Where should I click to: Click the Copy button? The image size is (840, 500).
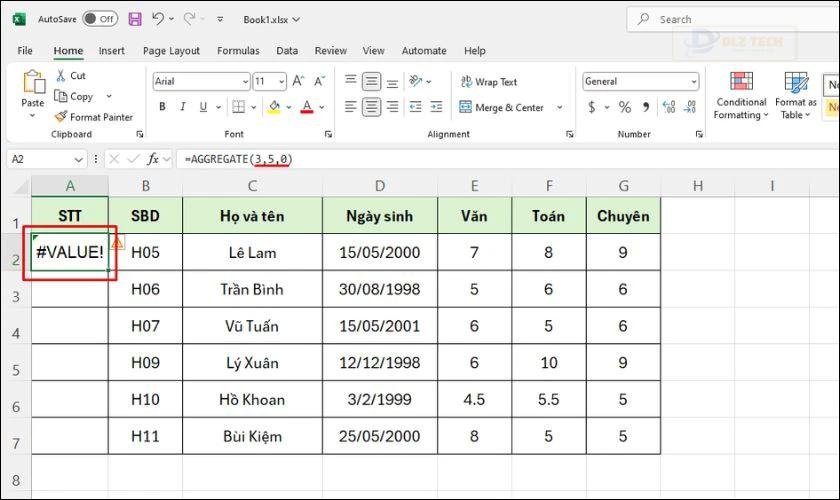74,96
